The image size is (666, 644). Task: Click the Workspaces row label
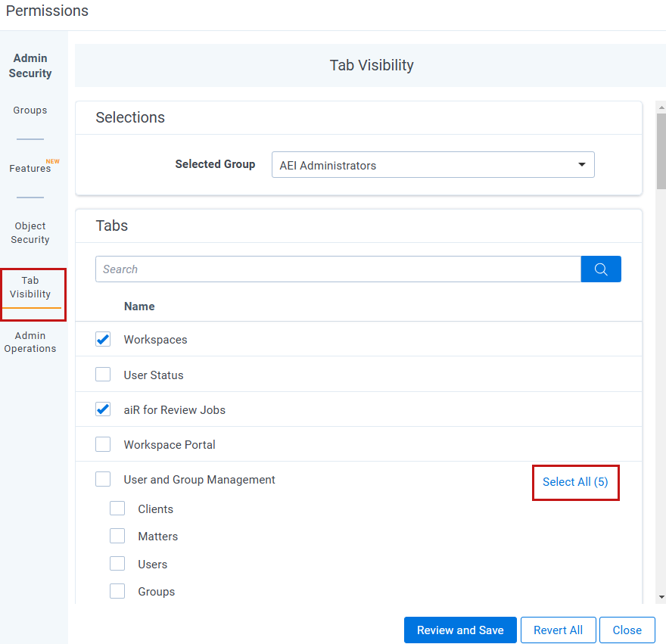coord(155,340)
